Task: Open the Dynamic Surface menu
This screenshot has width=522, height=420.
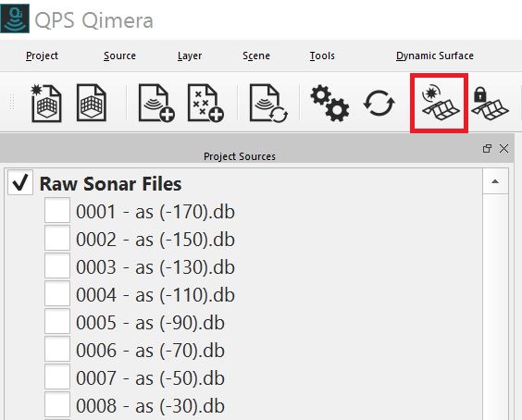Action: (435, 56)
